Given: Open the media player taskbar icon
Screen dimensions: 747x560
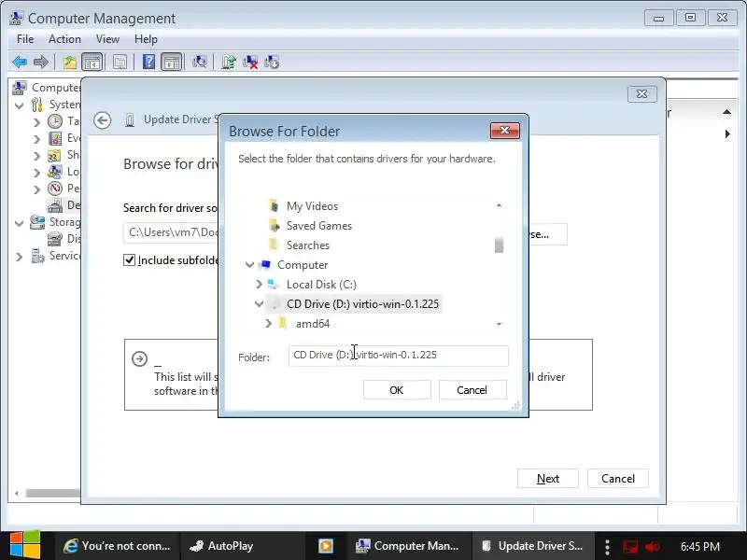Looking at the screenshot, I should click(x=325, y=546).
